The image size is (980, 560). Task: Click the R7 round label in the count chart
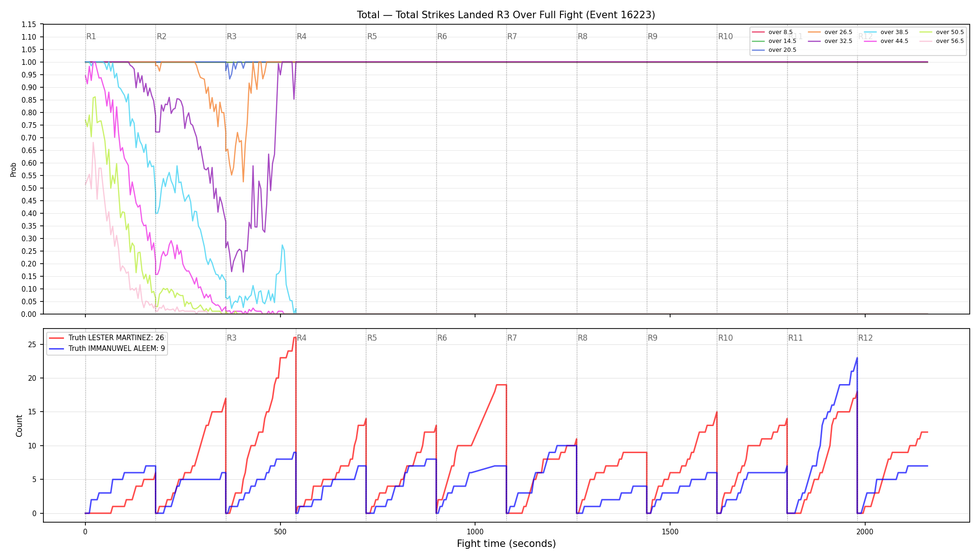pyautogui.click(x=512, y=338)
